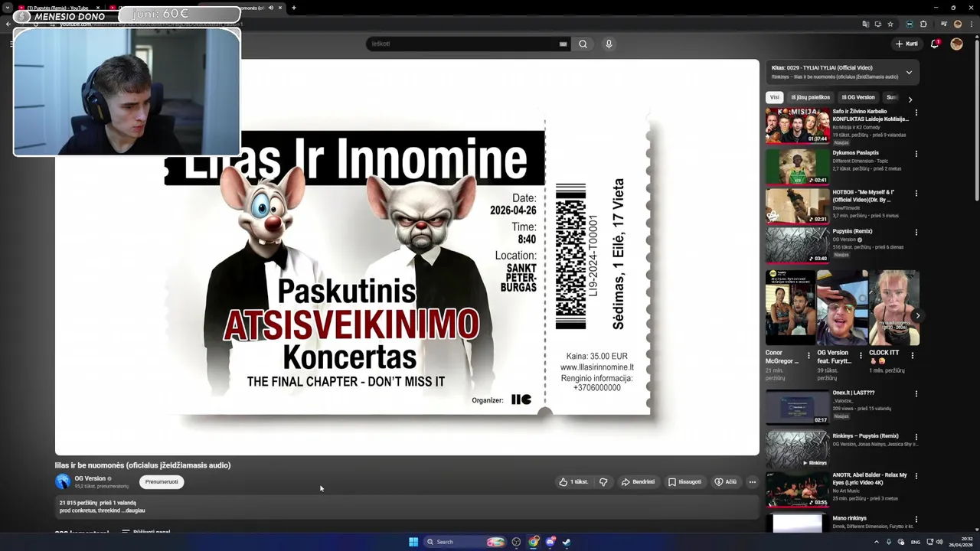Show more filter chips with arrow
The height and width of the screenshot is (551, 980).
pos(910,99)
